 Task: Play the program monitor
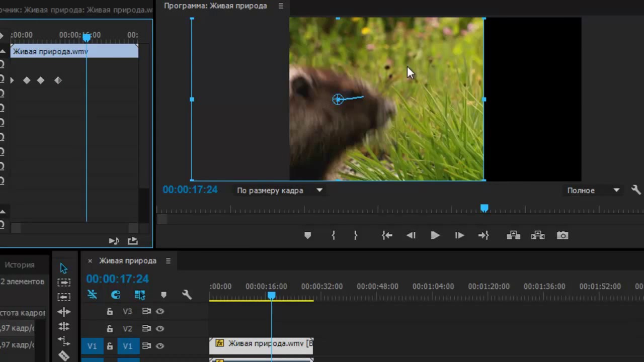pyautogui.click(x=435, y=235)
